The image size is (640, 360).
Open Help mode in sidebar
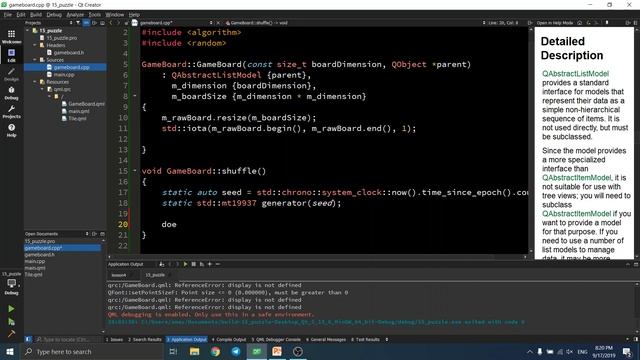(x=11, y=130)
